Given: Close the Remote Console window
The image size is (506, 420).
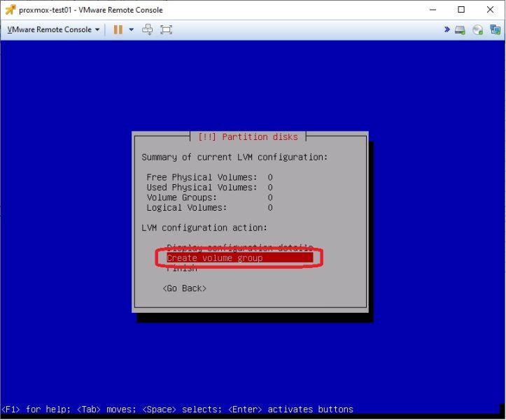Looking at the screenshot, I should tap(490, 10).
